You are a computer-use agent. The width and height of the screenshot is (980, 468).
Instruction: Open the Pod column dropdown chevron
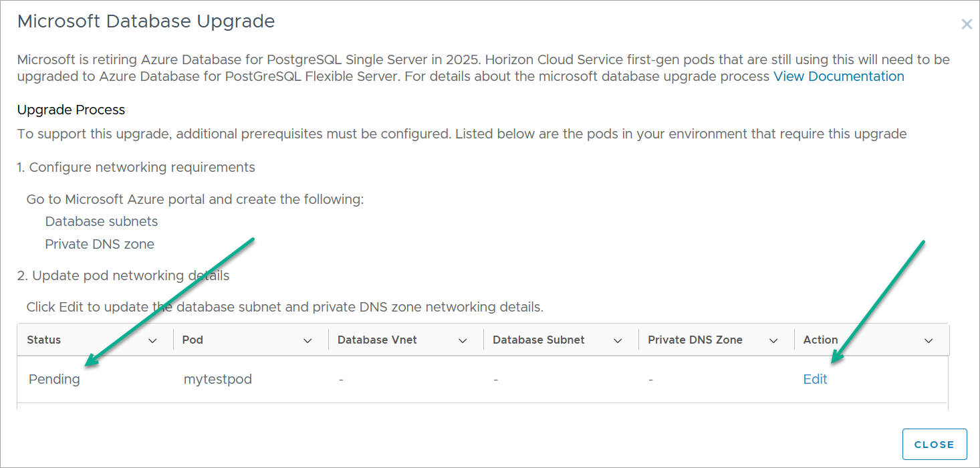pos(308,340)
